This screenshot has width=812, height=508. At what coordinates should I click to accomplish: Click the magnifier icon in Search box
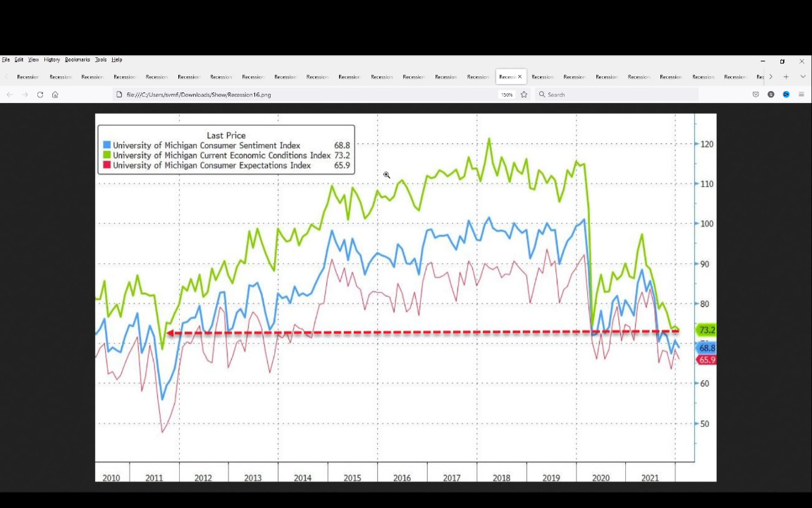(x=541, y=95)
